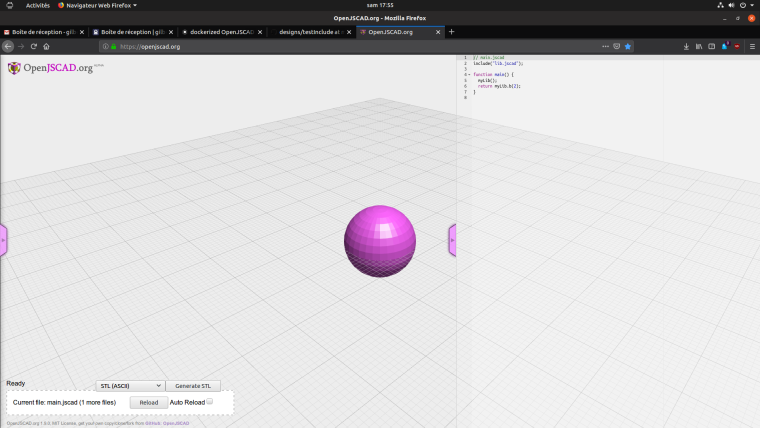This screenshot has height=428, width=760.
Task: Fold the function main() block arrow
Action: [x=469, y=75]
